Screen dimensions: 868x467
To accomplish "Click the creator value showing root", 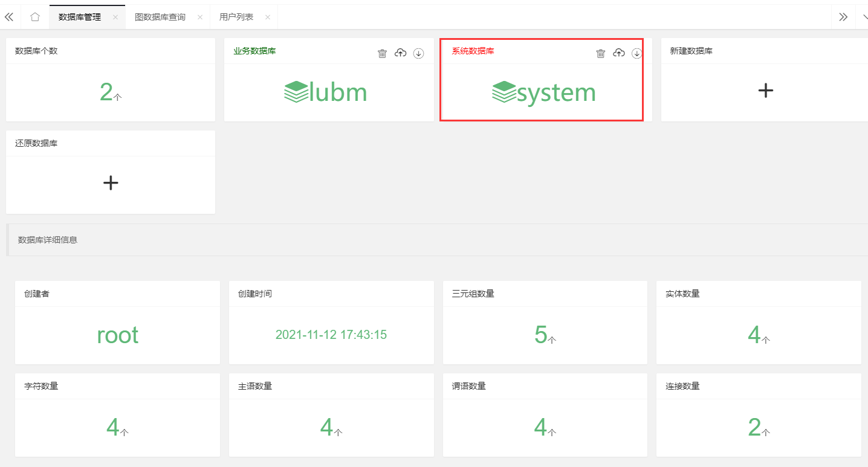I will (117, 334).
